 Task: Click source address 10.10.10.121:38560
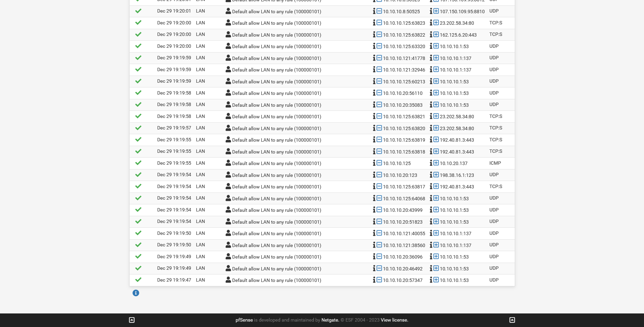point(404,245)
